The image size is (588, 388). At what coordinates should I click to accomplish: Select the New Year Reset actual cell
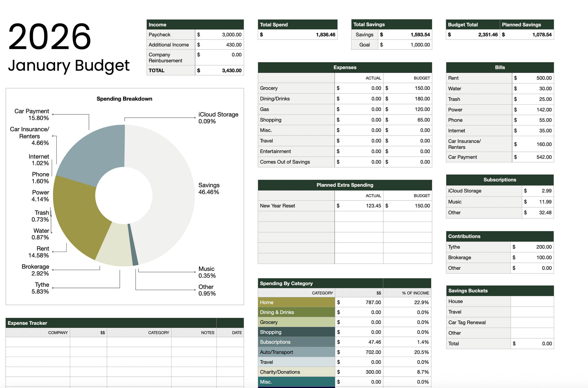(359, 205)
